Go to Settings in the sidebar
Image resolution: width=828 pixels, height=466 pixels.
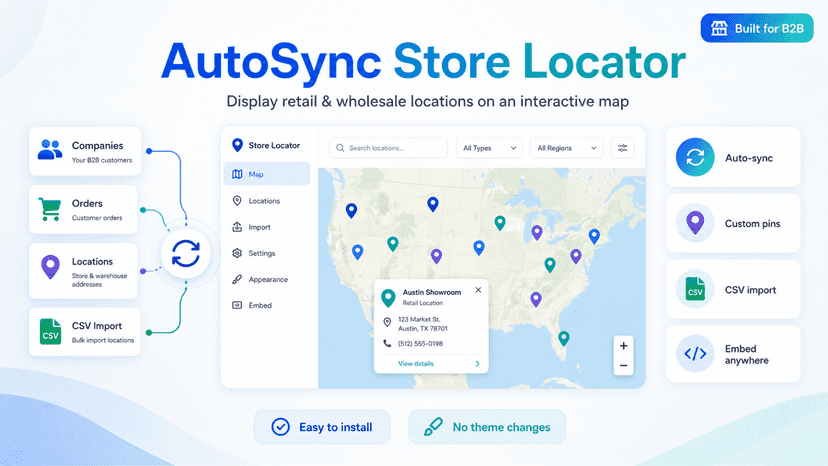267,253
